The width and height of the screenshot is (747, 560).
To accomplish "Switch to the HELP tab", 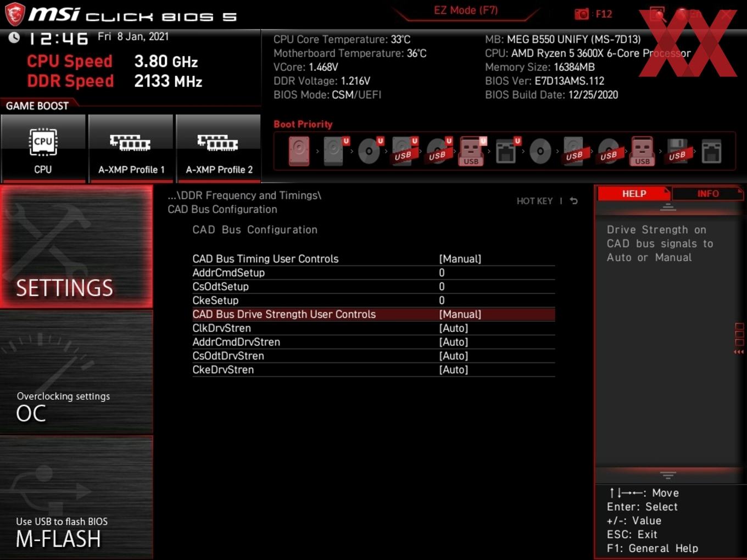I will pos(634,194).
